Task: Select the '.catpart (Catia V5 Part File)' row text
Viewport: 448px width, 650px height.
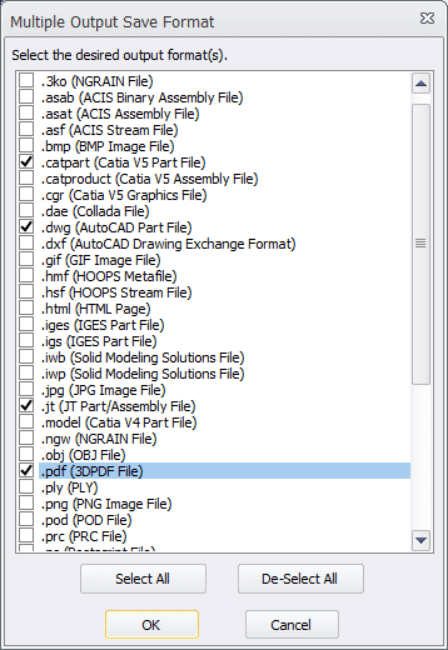Action: coord(123,162)
